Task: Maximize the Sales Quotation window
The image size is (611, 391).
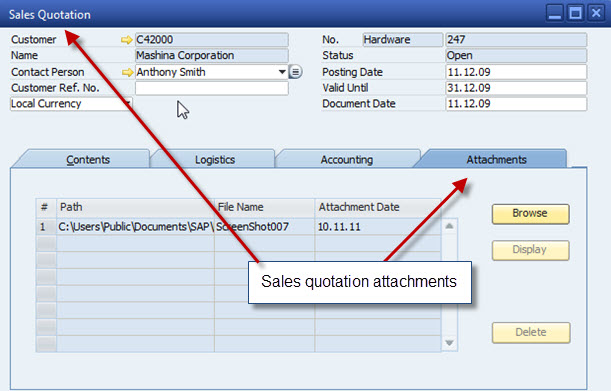Action: coord(575,13)
